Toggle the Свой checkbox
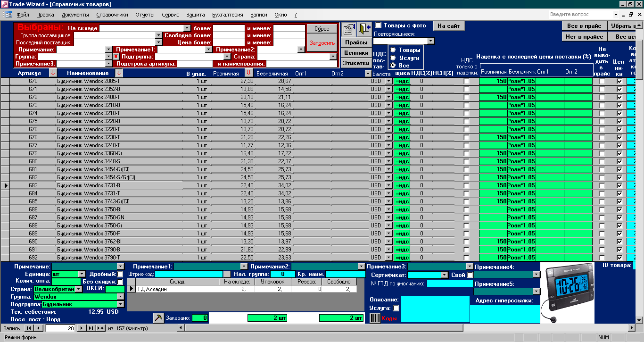Screen dimensions: 644x342 point(470,275)
